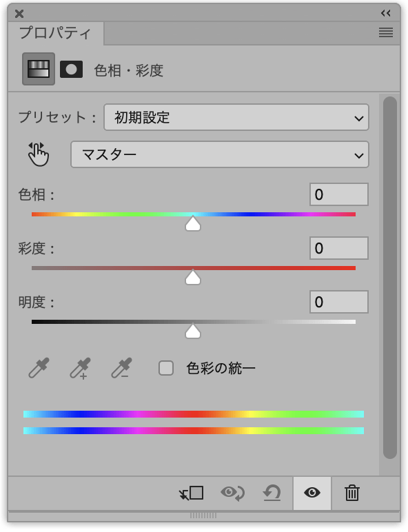Select the add-to-sample eyedropper
The height and width of the screenshot is (532, 408).
click(80, 368)
